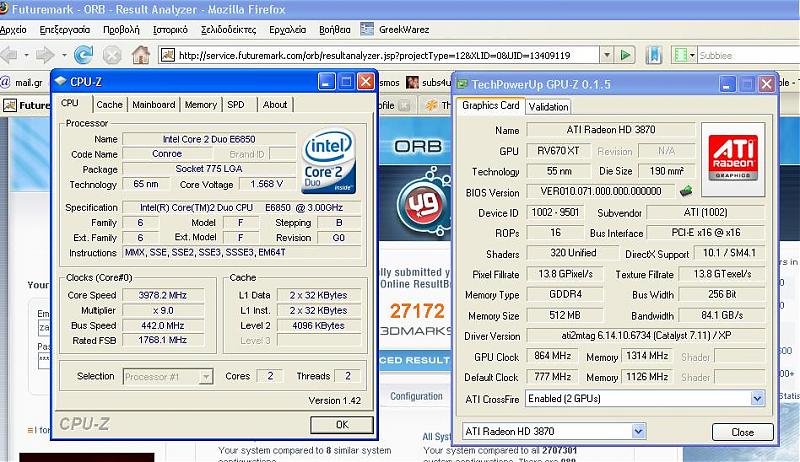Click the Driver Version field in GPU-Z
This screenshot has height=462, width=800.
(645, 336)
